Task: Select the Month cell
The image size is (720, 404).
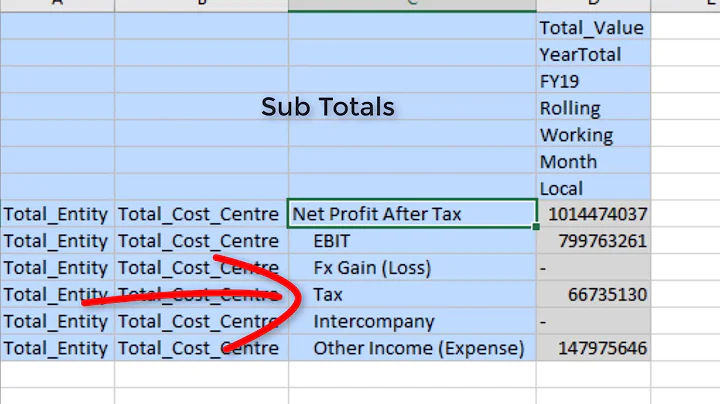Action: (x=593, y=160)
